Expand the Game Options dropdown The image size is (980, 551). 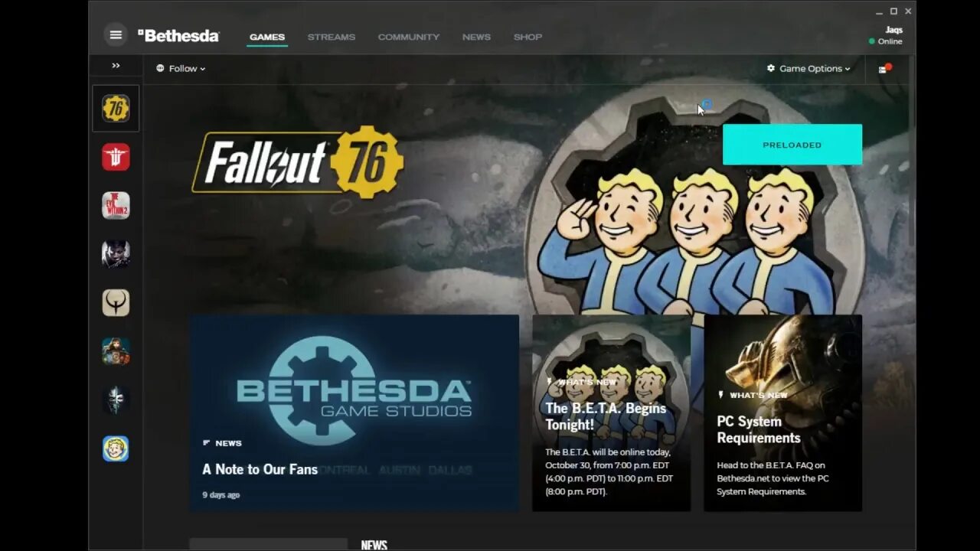point(808,68)
